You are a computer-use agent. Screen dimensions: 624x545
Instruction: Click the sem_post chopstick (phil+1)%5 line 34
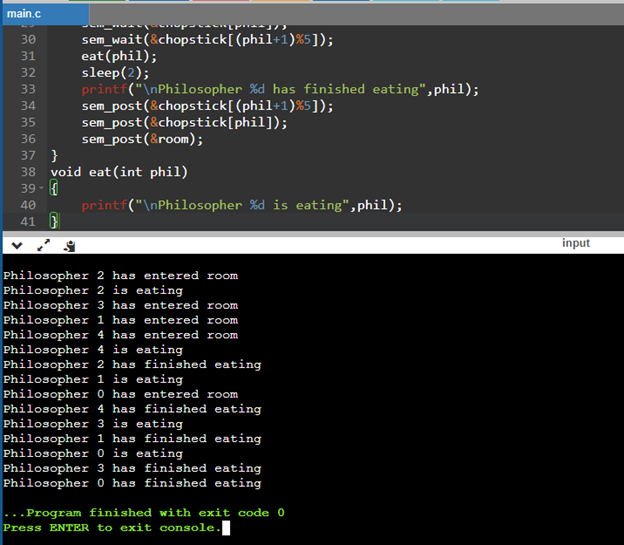[x=207, y=106]
